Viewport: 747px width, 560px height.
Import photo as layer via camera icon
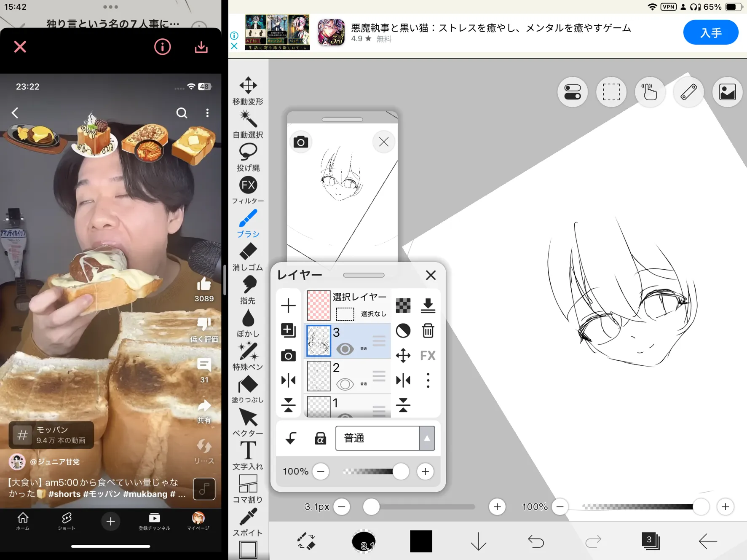(x=289, y=356)
